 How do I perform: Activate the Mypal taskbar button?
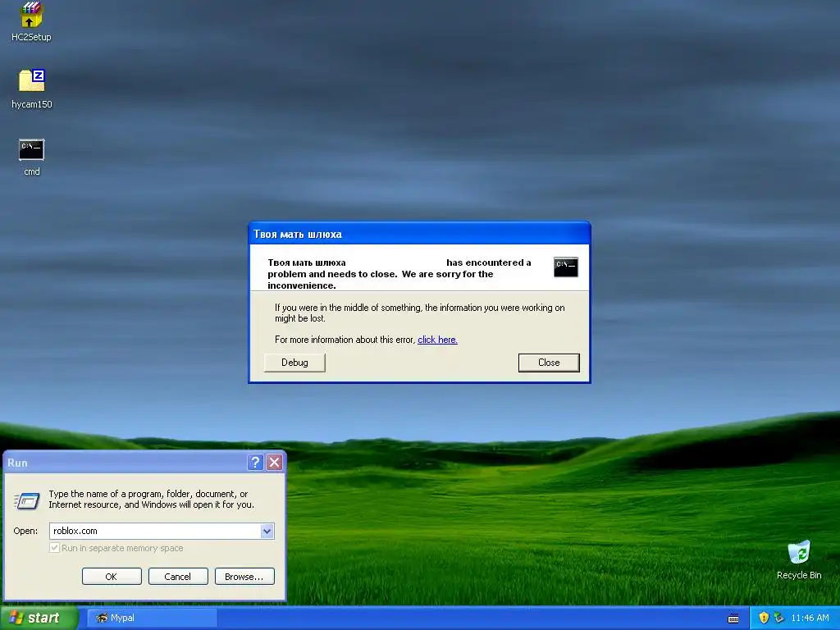152,618
